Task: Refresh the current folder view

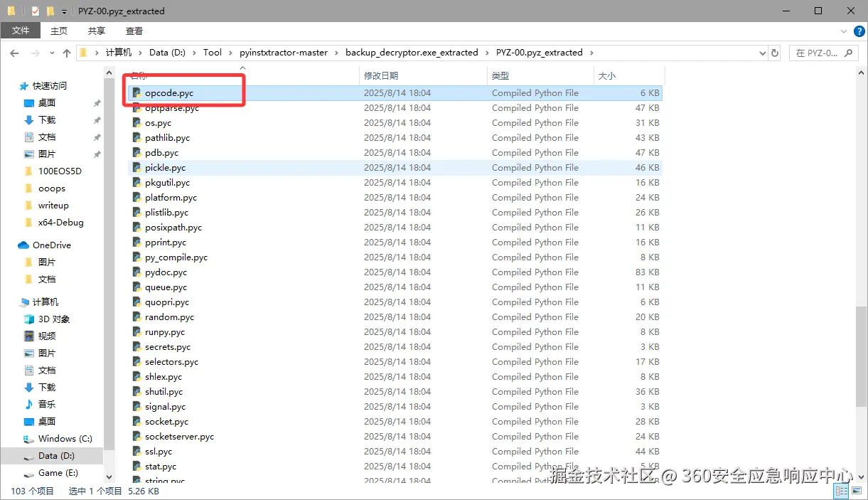Action: (775, 53)
